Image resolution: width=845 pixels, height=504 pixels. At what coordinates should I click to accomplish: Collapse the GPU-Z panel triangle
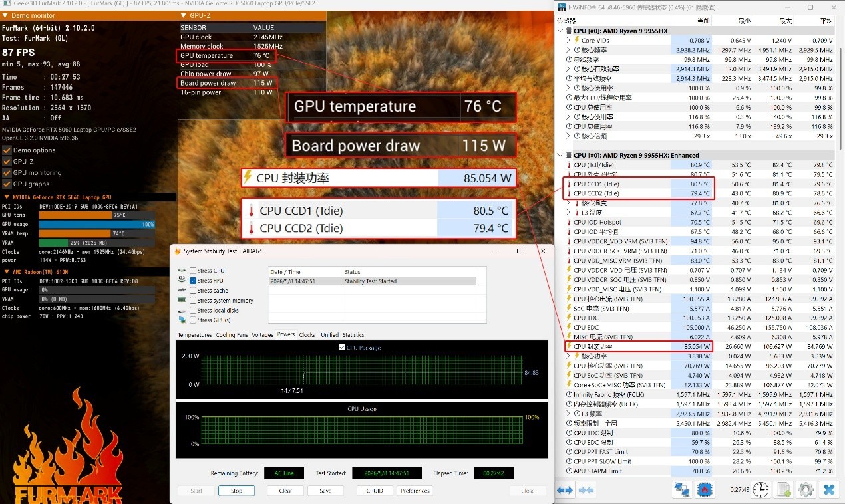(x=183, y=15)
